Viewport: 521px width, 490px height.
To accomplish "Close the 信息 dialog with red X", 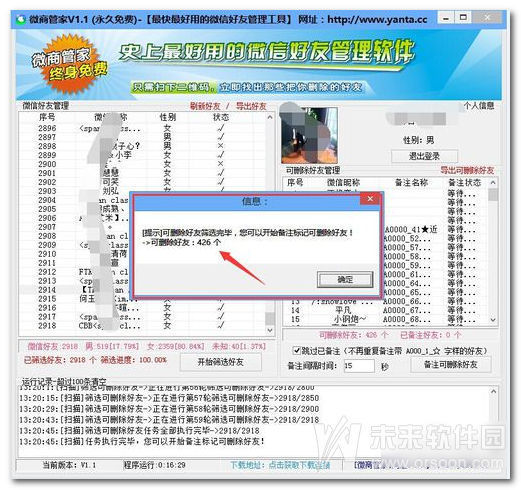I will (x=370, y=199).
